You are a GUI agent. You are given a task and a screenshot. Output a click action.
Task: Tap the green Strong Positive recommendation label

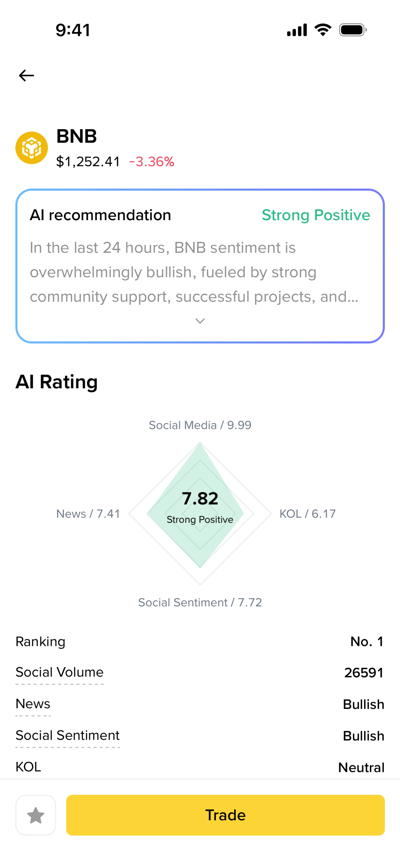coord(316,215)
